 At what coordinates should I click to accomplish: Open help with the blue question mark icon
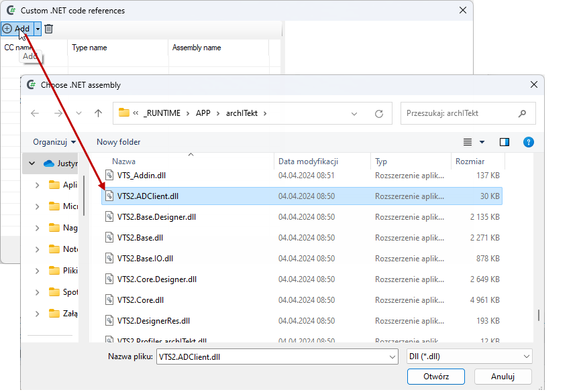(x=529, y=142)
